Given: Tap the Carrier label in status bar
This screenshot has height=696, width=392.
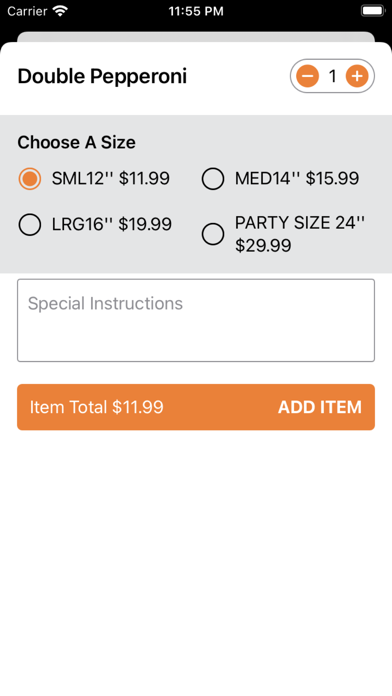Looking at the screenshot, I should tap(27, 11).
